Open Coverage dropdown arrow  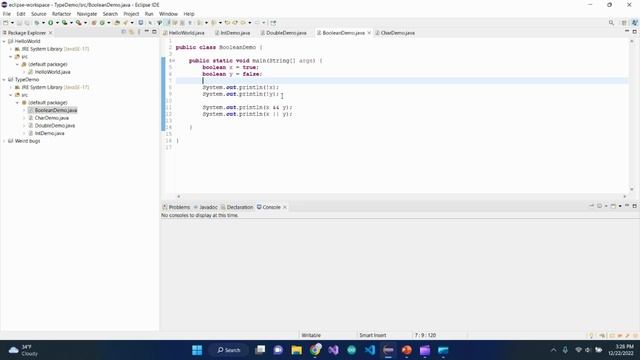coord(71,23)
